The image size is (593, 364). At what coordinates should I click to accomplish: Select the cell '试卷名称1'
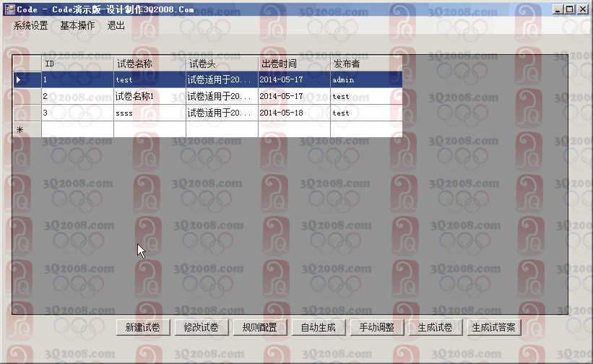[150, 96]
